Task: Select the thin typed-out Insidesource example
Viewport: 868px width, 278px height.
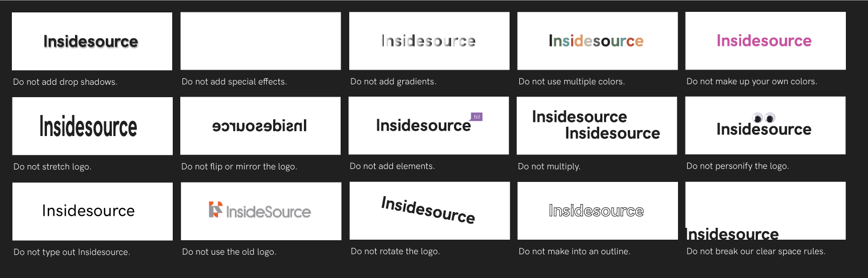Action: [x=89, y=211]
